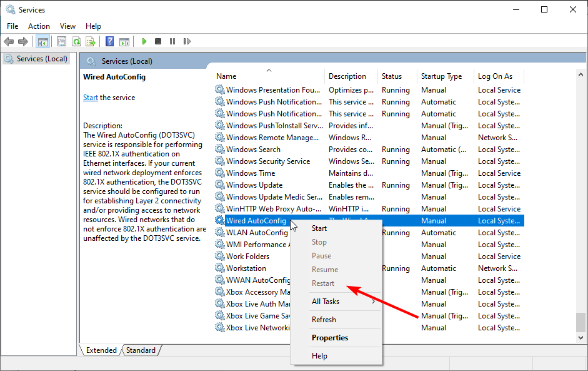Choose Properties in the context menu
This screenshot has width=588, height=371.
336,338
